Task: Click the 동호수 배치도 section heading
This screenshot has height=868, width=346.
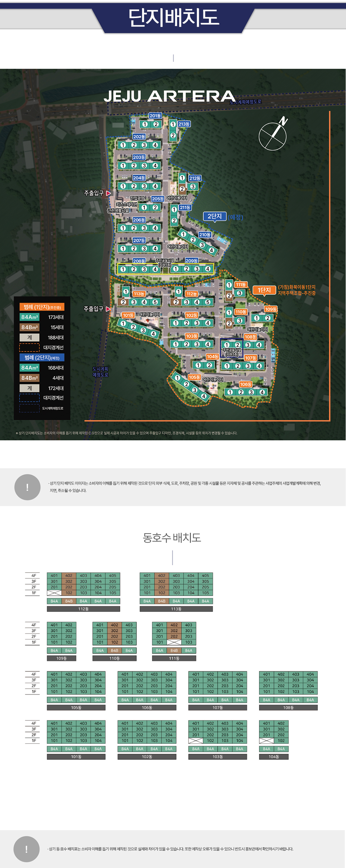Action: click(x=172, y=537)
